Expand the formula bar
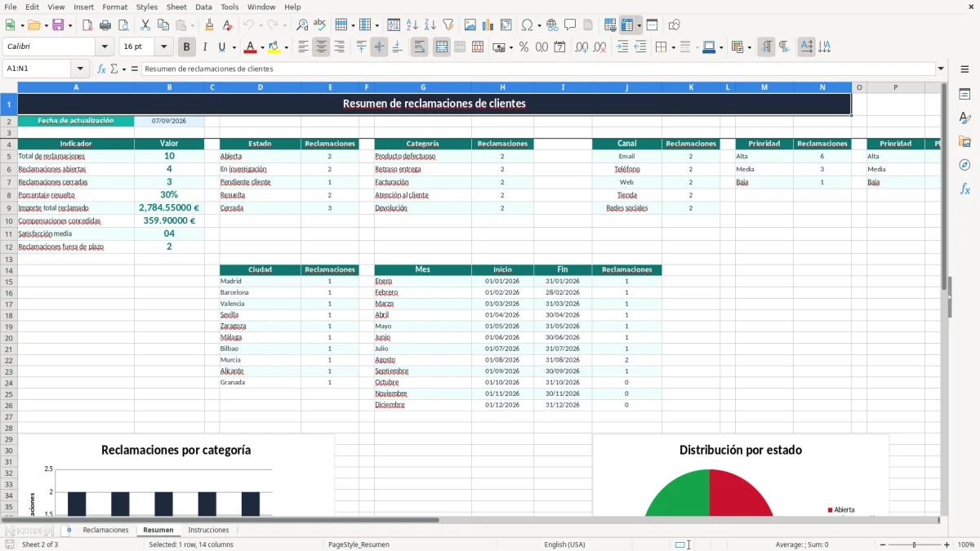 [x=941, y=69]
